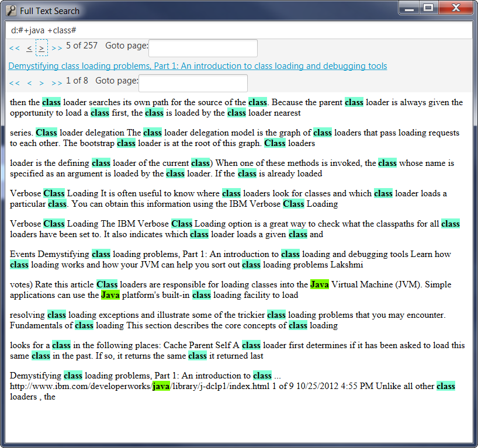Go to first result with top '<<' link
The height and width of the screenshot is (448, 478).
[x=15, y=48]
